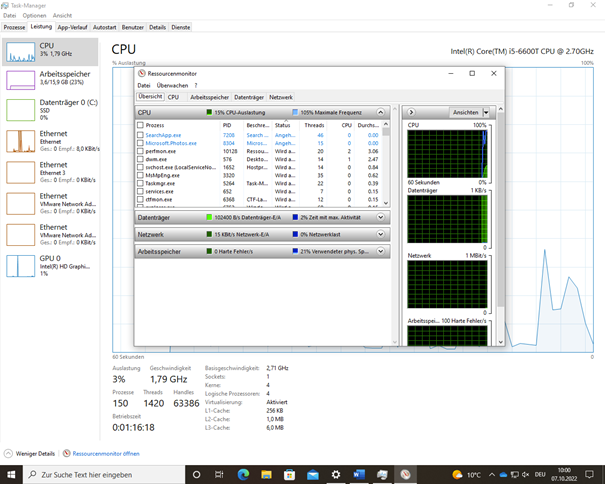The height and width of the screenshot is (484, 605).
Task: Open the notification center icon
Action: coord(589,474)
